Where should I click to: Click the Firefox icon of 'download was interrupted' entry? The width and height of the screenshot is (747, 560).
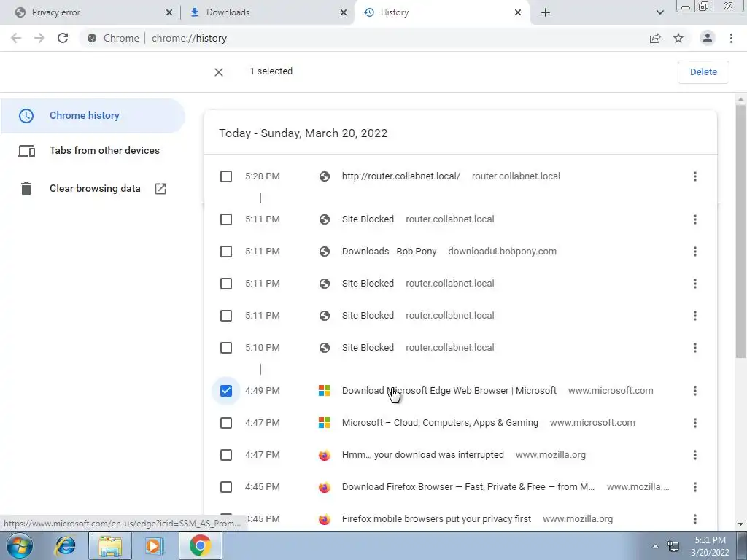[324, 455]
